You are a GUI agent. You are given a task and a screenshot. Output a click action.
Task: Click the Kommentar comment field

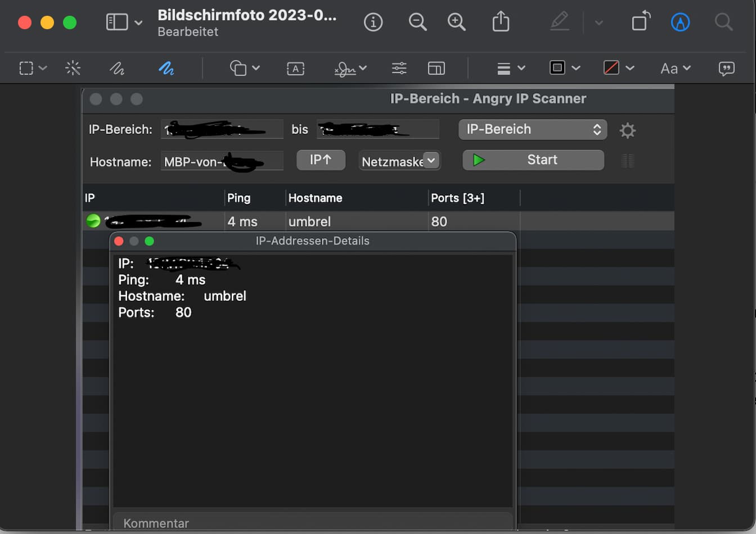pyautogui.click(x=313, y=523)
